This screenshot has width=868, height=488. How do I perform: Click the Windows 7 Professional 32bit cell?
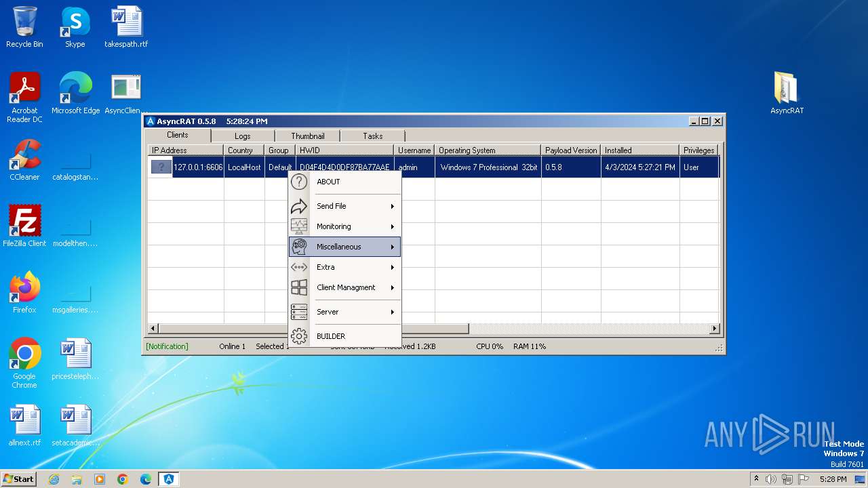(x=488, y=167)
